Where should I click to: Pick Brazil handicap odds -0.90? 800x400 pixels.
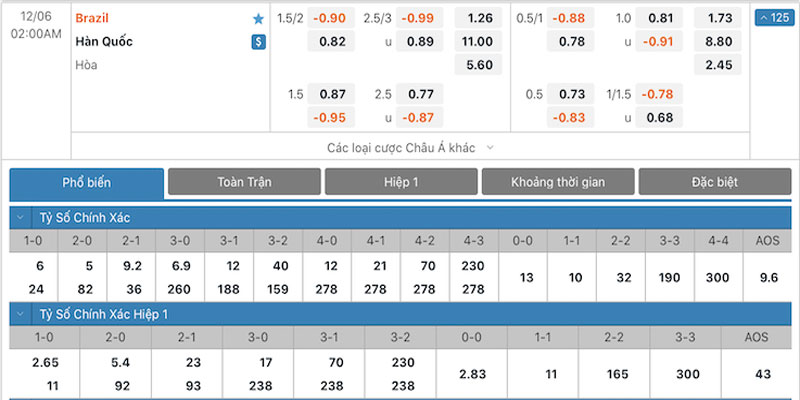click(331, 18)
